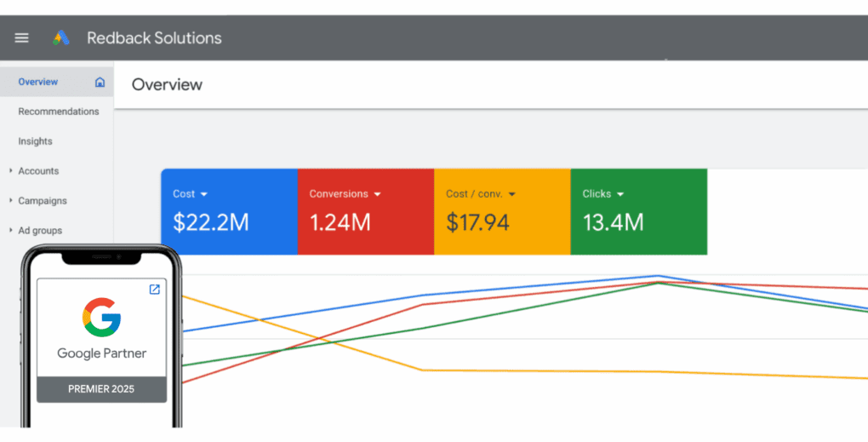Click the Google Ads logo

[x=61, y=37]
